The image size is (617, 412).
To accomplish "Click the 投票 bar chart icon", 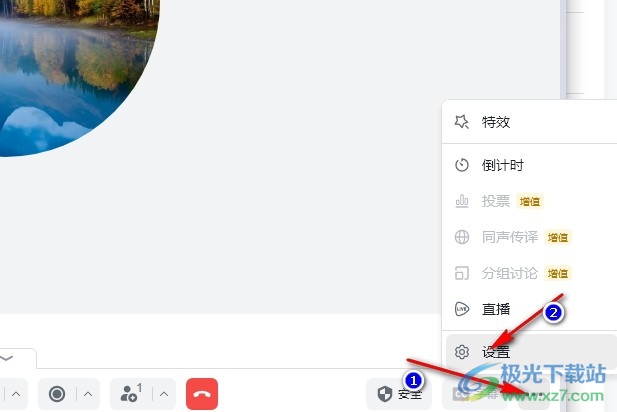I will pyautogui.click(x=462, y=201).
